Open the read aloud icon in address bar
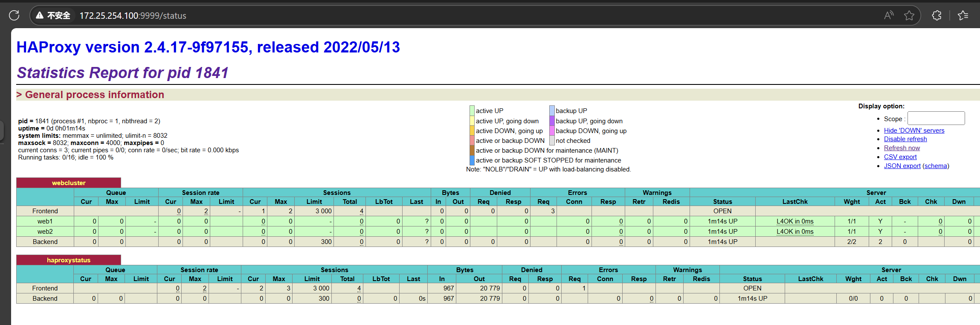 pos(889,15)
